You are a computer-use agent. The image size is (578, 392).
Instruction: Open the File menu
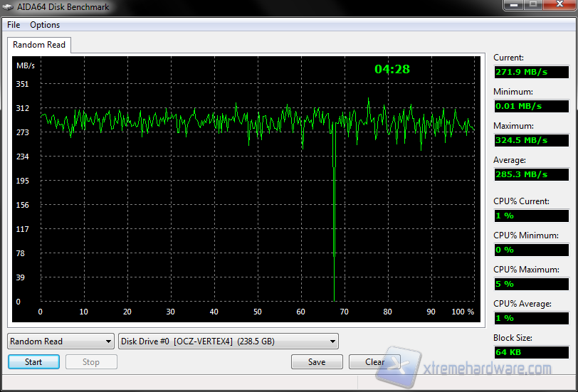[x=14, y=25]
